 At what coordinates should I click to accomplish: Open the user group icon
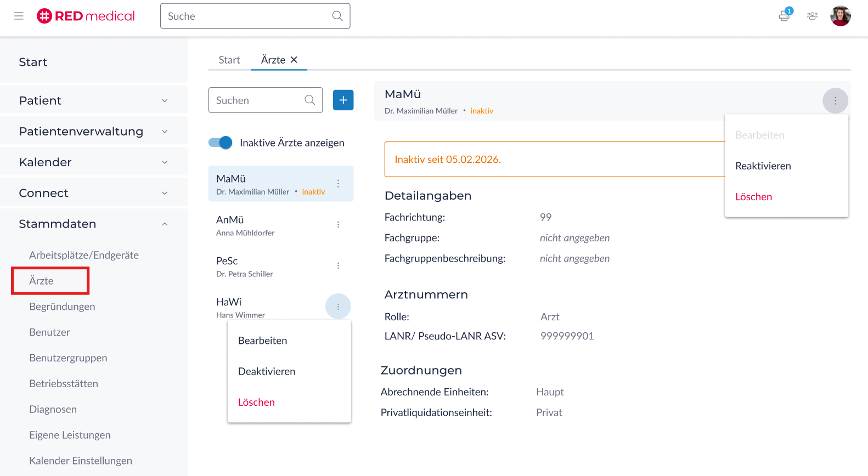812,16
